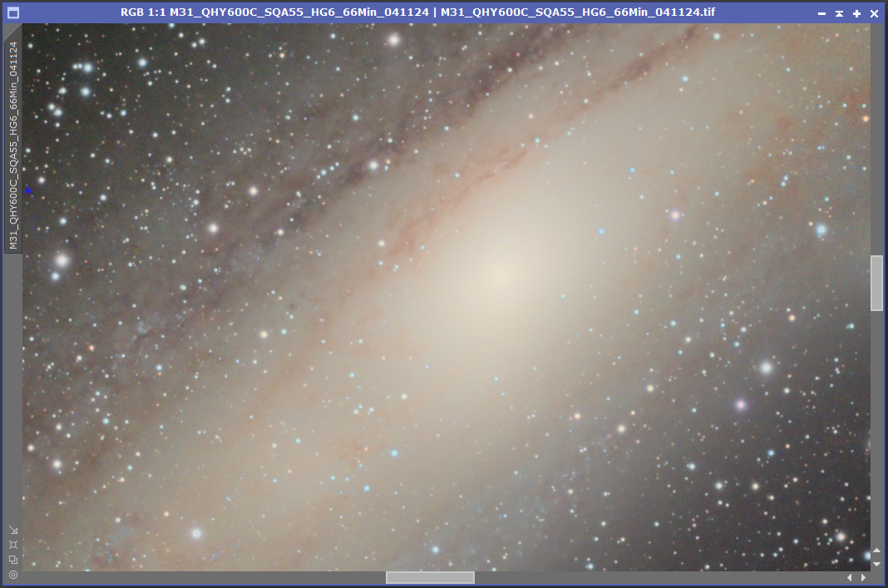Click the diagonal arrow resize icon at bottom-left
The width and height of the screenshot is (888, 588).
13,531
